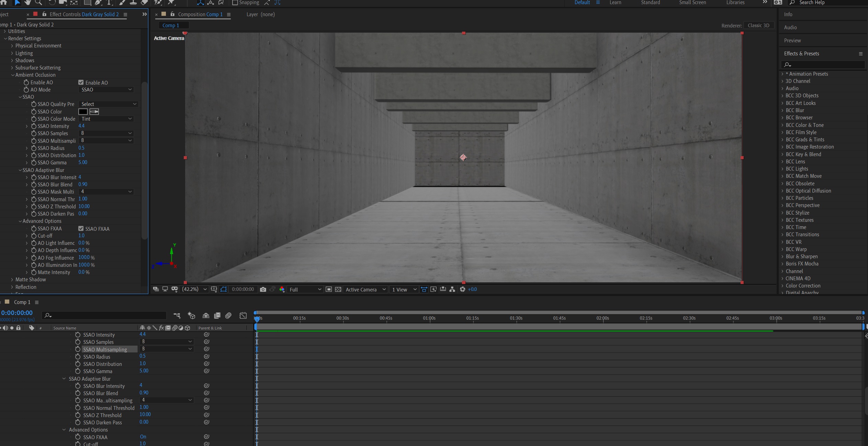Select the Pen tool
Image resolution: width=868 pixels, height=446 pixels.
click(98, 3)
